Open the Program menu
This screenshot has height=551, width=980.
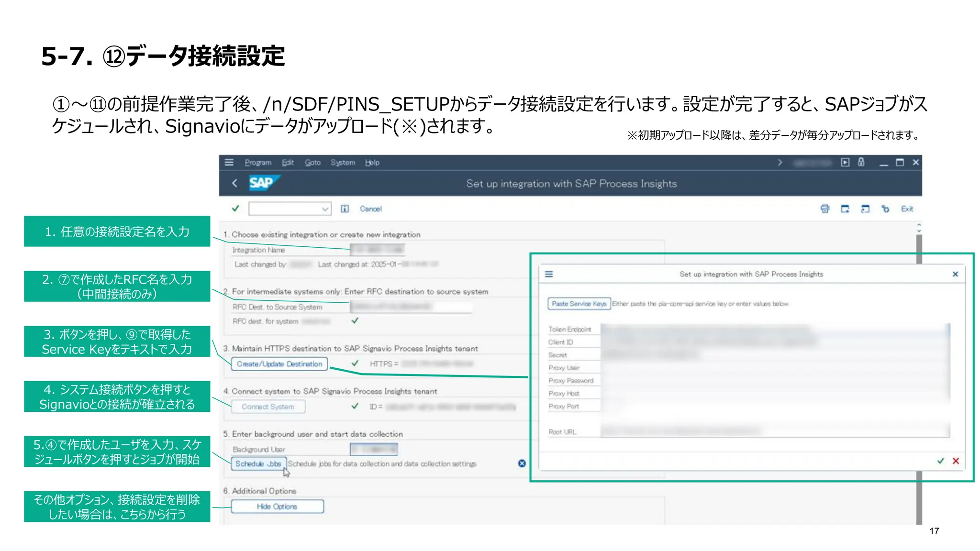point(258,163)
